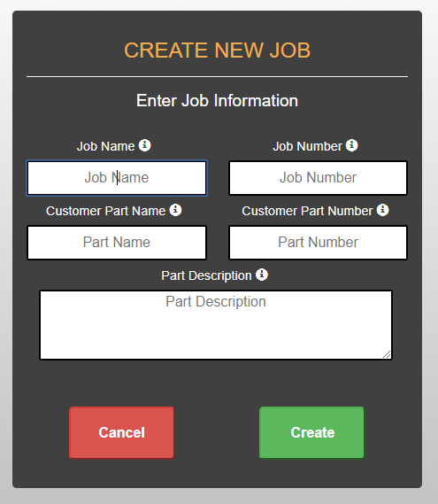This screenshot has height=504, width=438.
Task: Click the info icon beside Job Name
Action: 144,145
